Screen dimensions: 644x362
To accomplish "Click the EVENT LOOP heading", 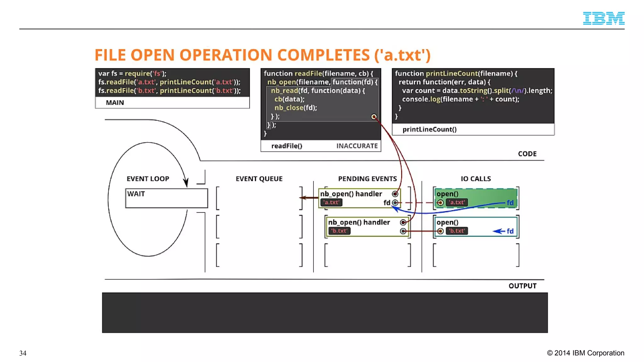I will click(x=148, y=178).
